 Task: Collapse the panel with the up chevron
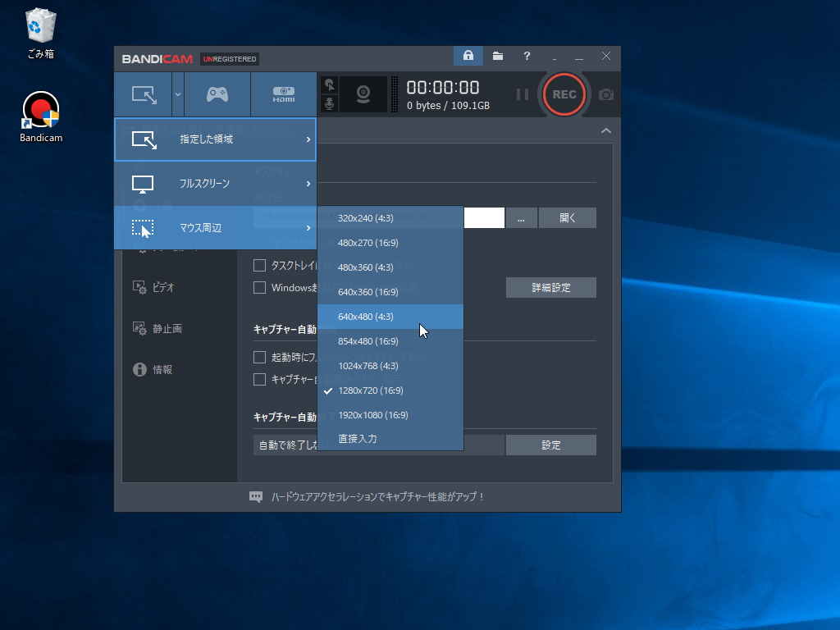click(x=606, y=130)
